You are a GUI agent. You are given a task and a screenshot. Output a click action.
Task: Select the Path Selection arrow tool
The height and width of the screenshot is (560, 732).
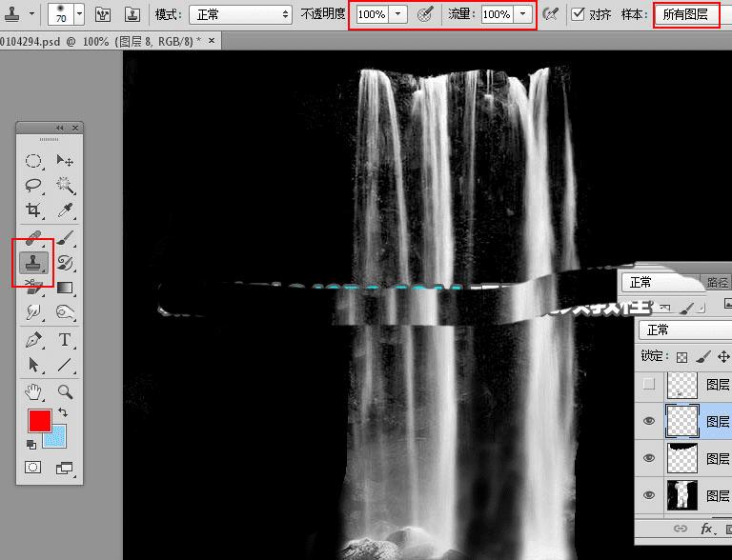pos(33,365)
